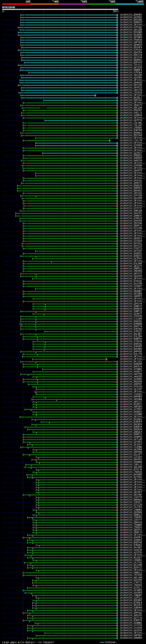Select hit label UniRef100_C3ZJJ5
146x644 pixels.
coord(131,140)
